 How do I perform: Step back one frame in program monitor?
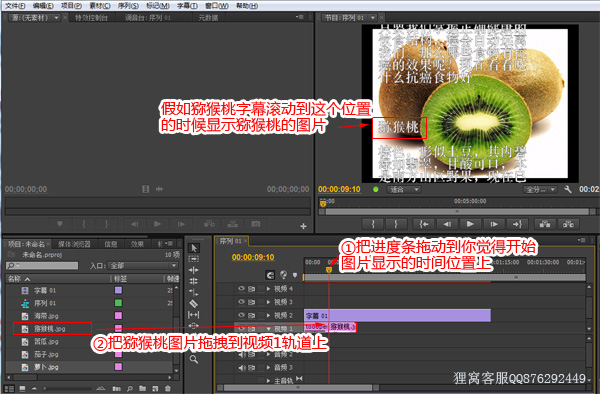447,224
